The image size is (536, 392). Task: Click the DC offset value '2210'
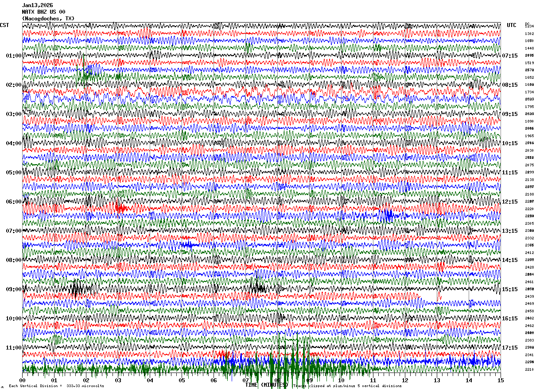click(529, 369)
